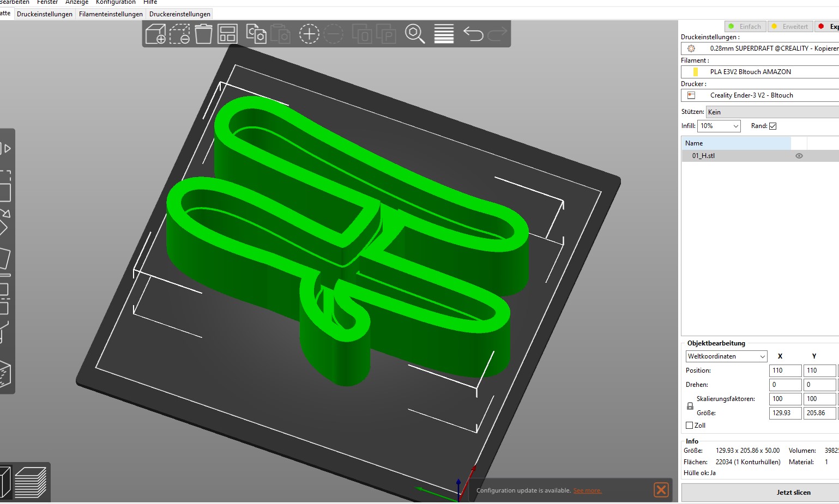
Task: Click the Add object toolbar icon
Action: pyautogui.click(x=155, y=34)
